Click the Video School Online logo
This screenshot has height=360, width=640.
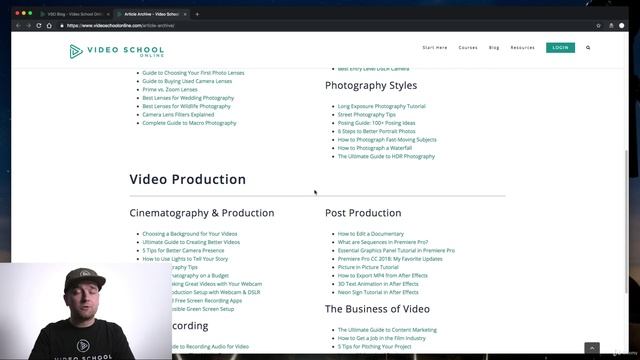tap(117, 51)
